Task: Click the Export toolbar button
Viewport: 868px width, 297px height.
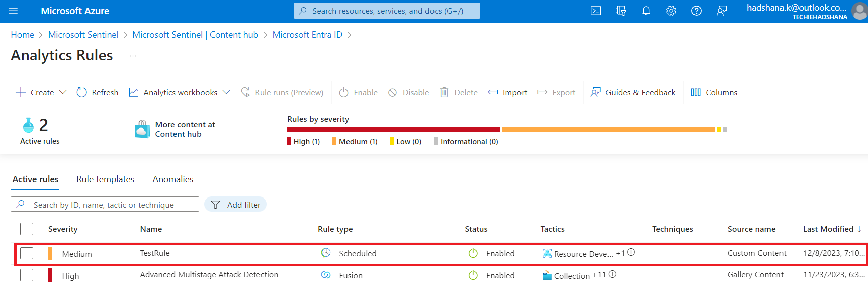Action: (x=556, y=92)
